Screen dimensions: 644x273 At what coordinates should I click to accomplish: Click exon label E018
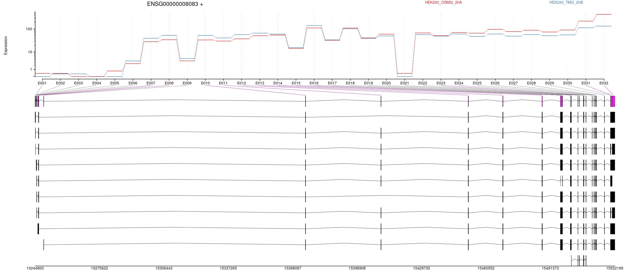point(350,83)
